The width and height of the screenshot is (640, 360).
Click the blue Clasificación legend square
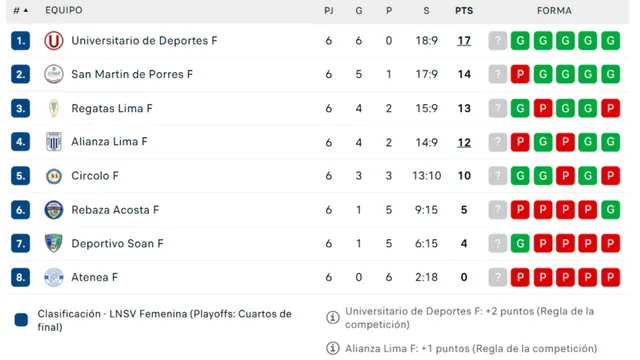[21, 320]
